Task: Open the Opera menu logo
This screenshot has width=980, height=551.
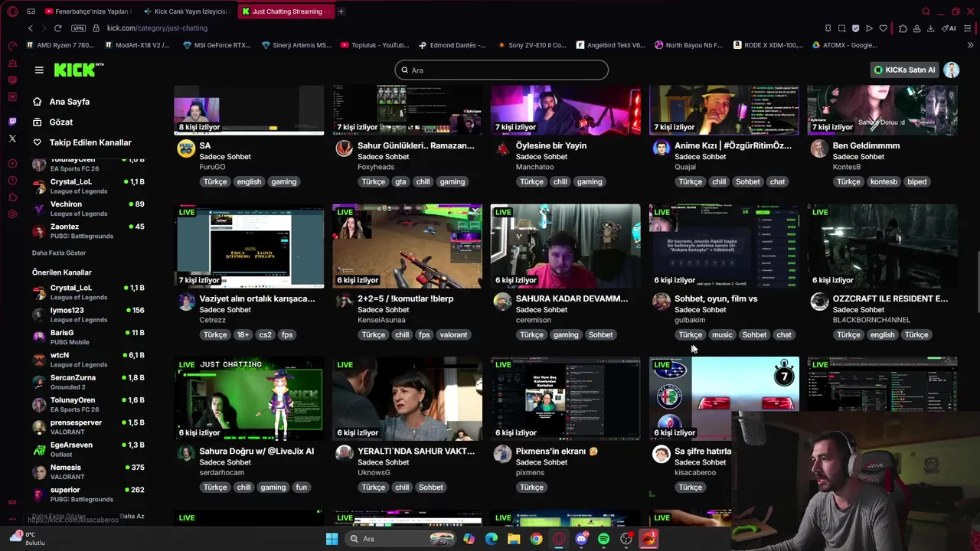Action: point(11,11)
